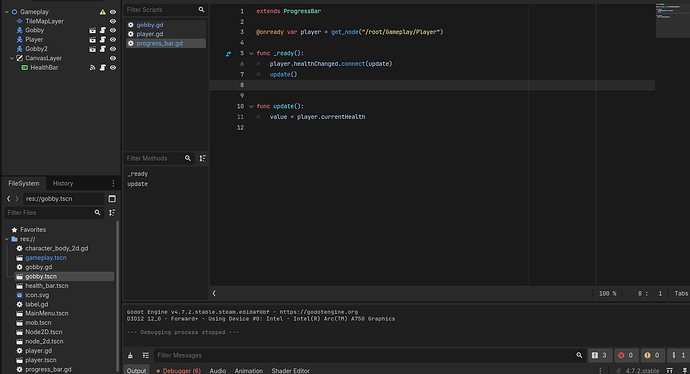Screen dimensions: 690x374
Task: Open gobby.gd in the script list
Action: 150,25
